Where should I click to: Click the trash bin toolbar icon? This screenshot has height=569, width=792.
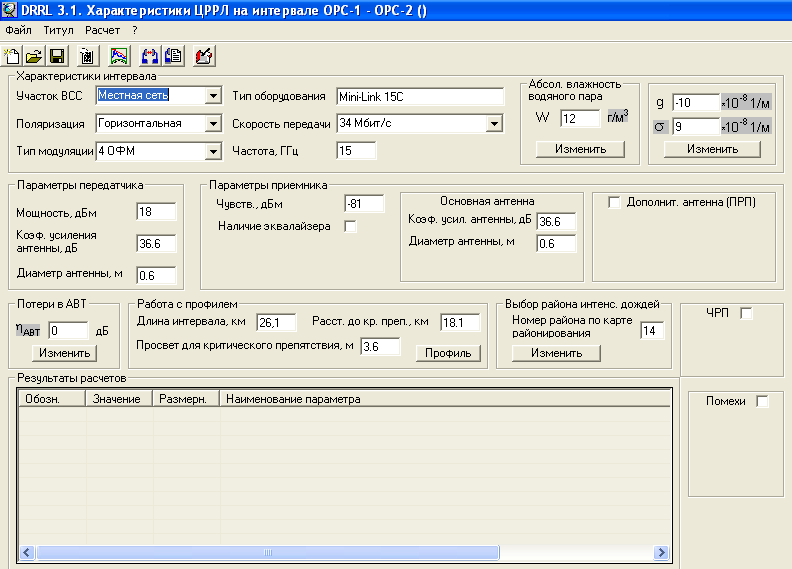click(x=87, y=56)
